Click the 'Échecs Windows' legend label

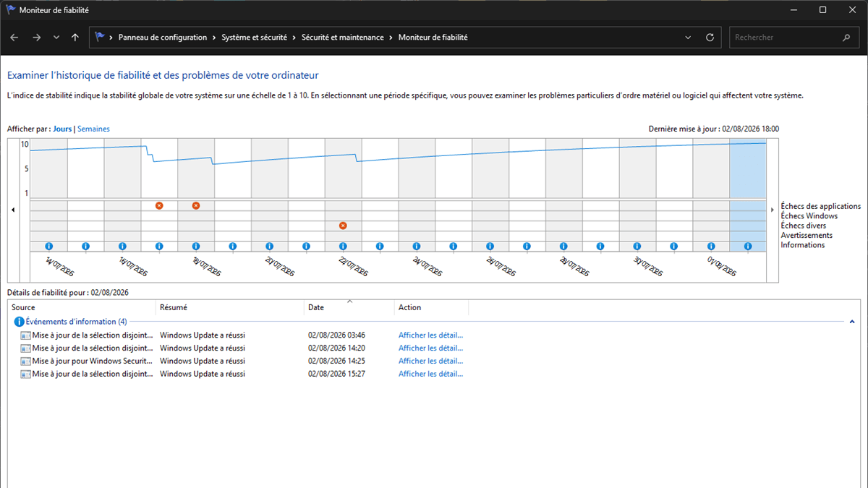point(809,216)
